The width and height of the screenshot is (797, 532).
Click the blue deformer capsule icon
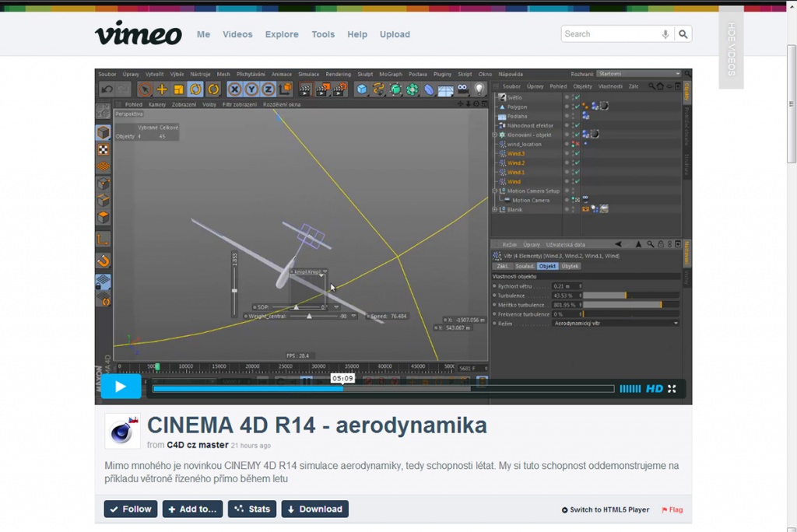pyautogui.click(x=429, y=90)
